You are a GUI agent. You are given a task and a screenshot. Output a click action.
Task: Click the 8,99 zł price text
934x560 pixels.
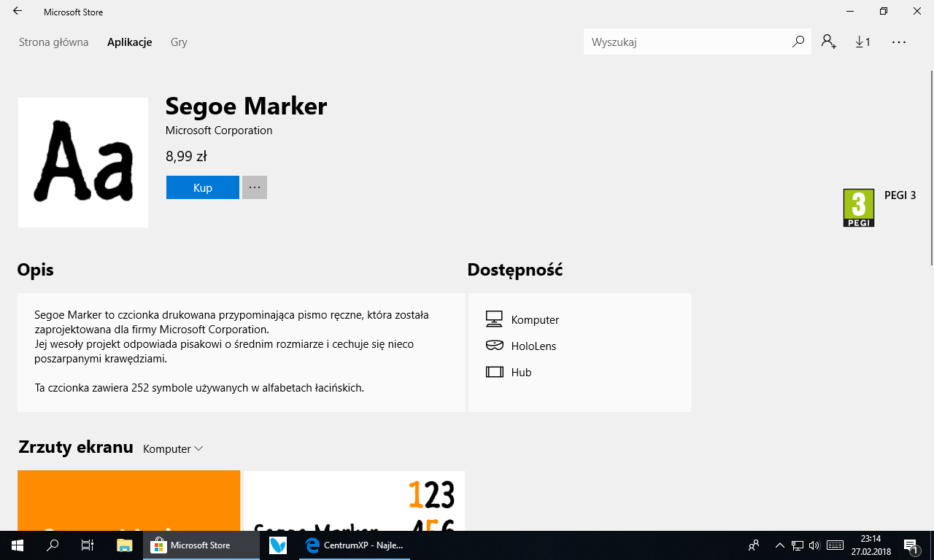click(186, 156)
